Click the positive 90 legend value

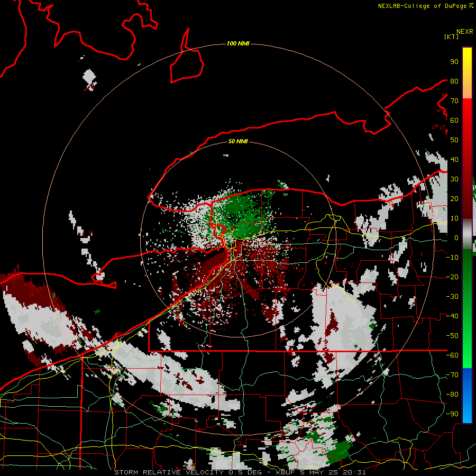[x=454, y=62]
